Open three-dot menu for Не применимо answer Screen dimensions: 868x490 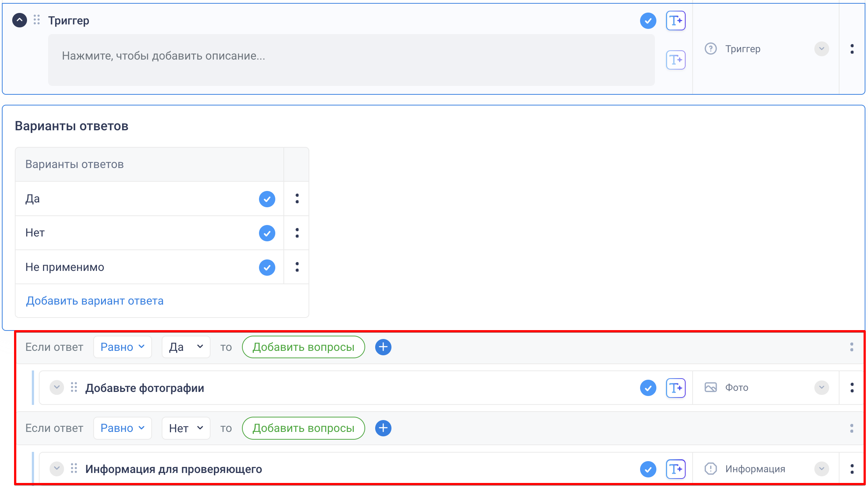tap(297, 267)
